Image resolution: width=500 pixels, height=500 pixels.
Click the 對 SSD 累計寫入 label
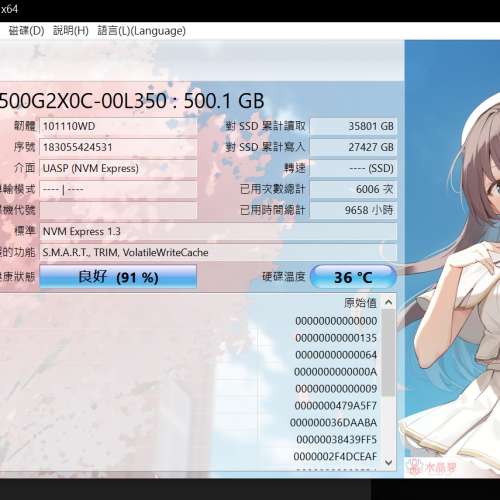265,147
